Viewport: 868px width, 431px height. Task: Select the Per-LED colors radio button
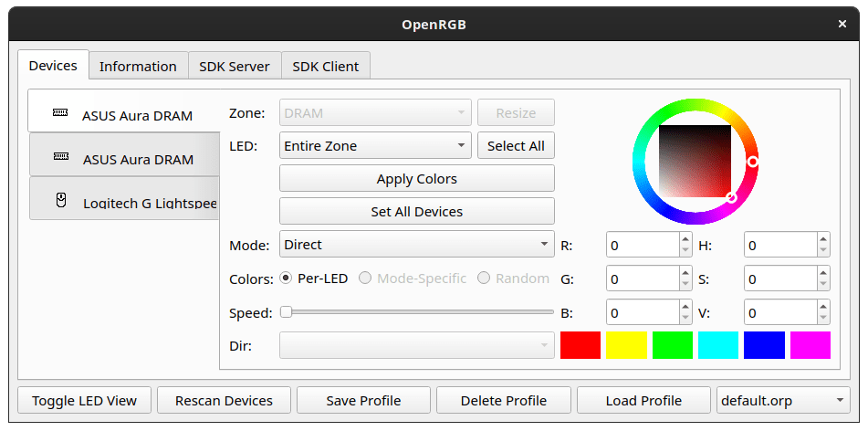[x=287, y=279]
